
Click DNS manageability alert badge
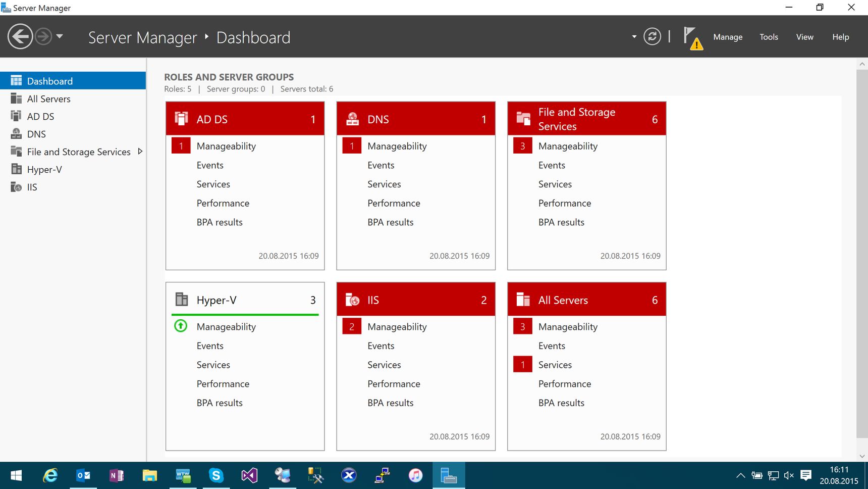coord(352,145)
